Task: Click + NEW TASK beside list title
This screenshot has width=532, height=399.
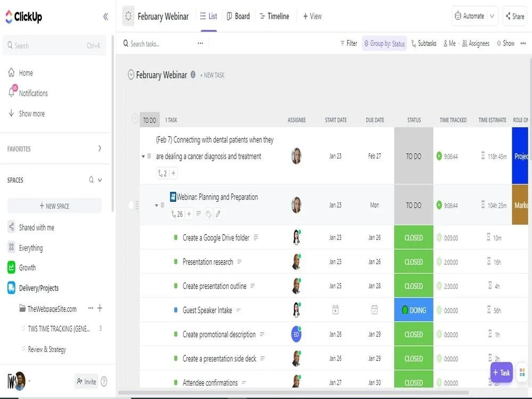Action: point(212,75)
